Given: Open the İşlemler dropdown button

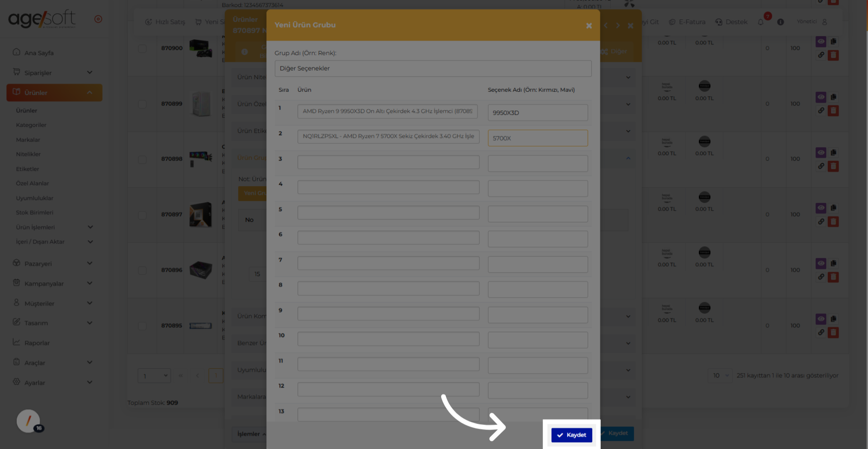Looking at the screenshot, I should [x=251, y=434].
